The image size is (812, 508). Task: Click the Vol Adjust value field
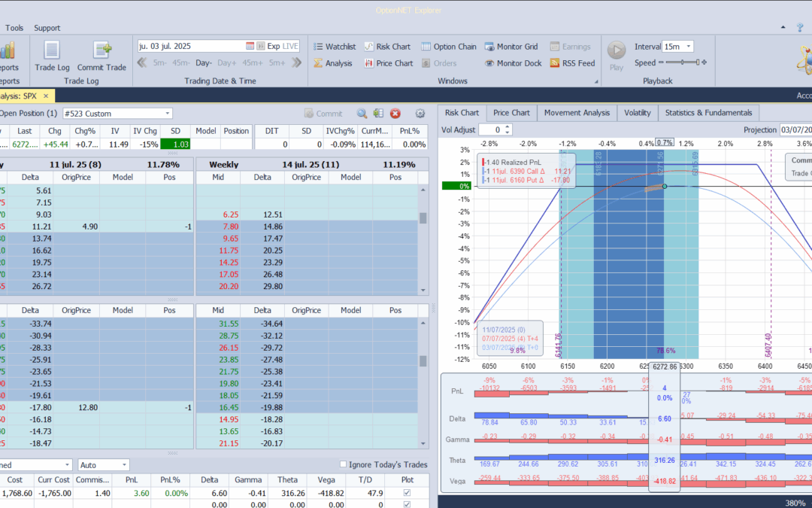tap(491, 129)
